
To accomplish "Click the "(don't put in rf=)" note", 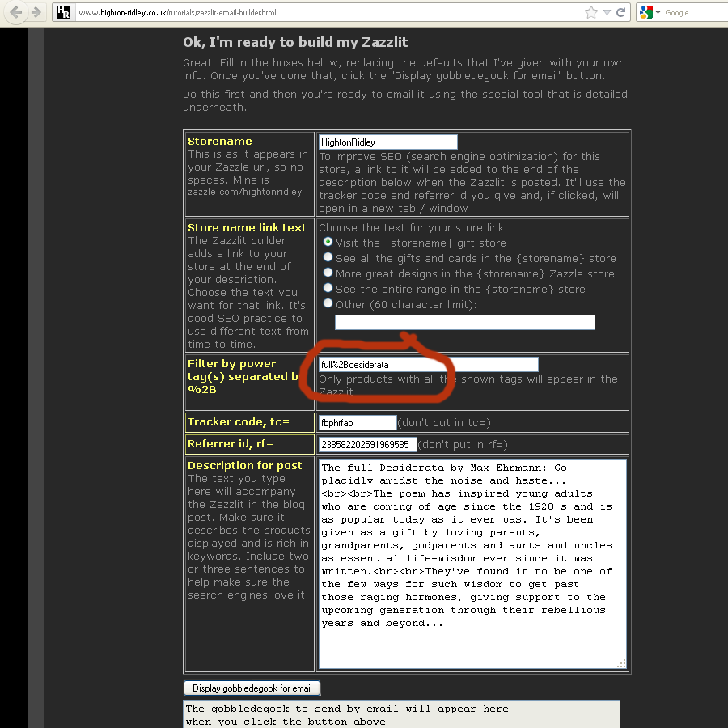I will click(463, 444).
